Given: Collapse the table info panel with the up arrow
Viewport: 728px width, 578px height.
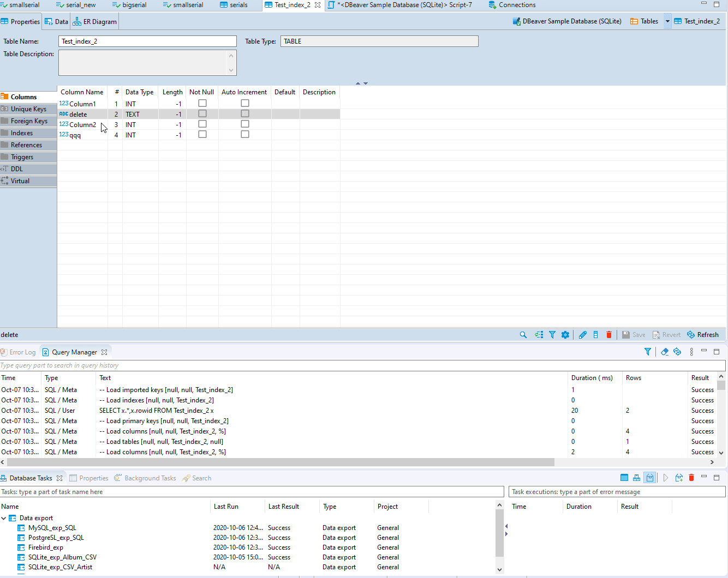Looking at the screenshot, I should 359,82.
